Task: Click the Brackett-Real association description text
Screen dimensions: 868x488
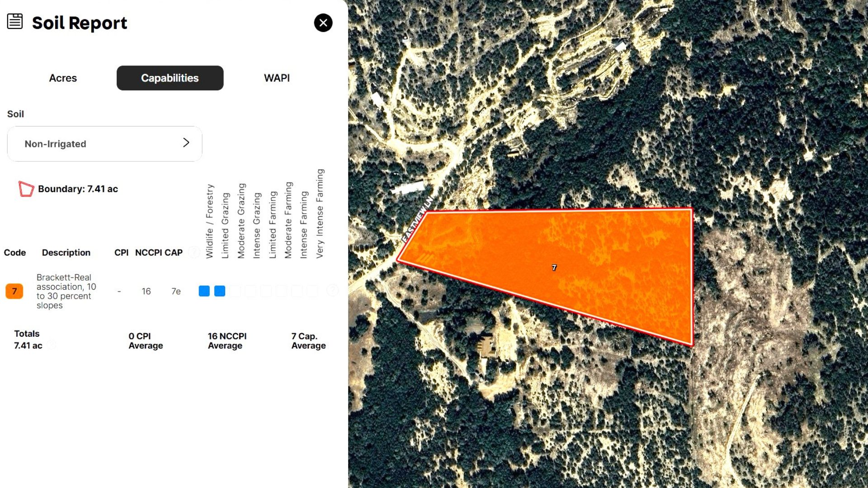Action: [66, 291]
